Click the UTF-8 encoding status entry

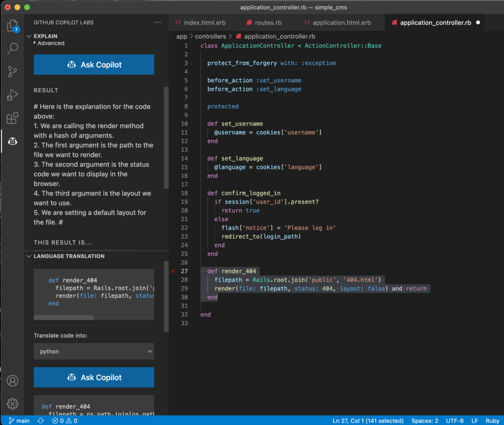tap(454, 421)
